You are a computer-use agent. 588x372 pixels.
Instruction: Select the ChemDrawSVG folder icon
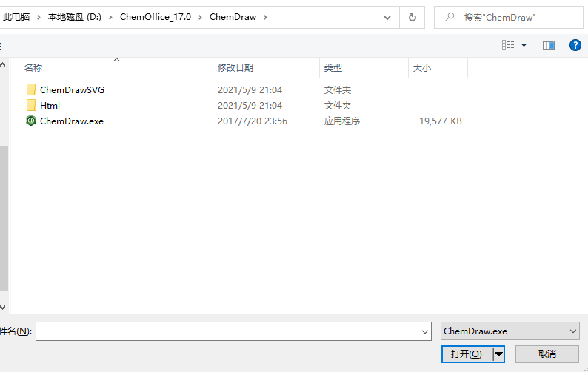[x=31, y=90]
